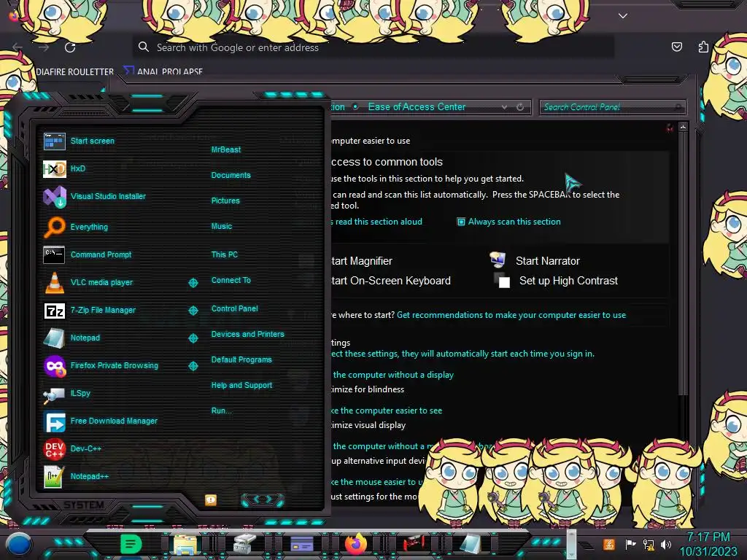Select Run... in the Start menu

tap(221, 411)
